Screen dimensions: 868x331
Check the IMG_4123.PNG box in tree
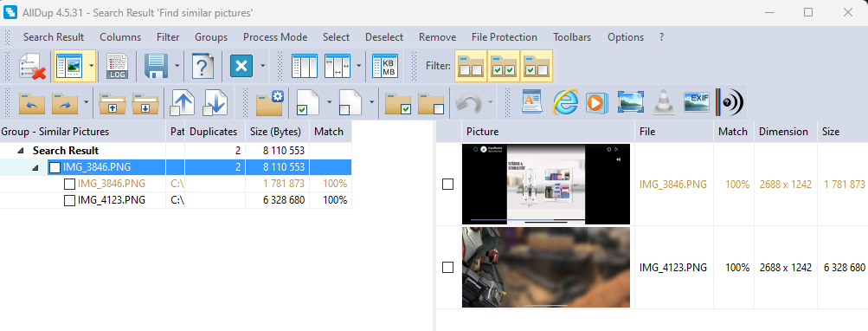pos(69,200)
